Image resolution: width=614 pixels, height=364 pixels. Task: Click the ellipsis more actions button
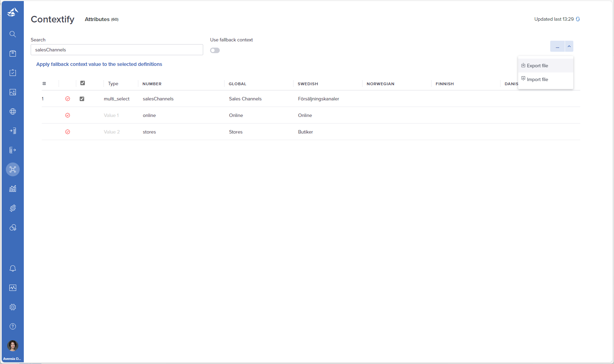(x=557, y=46)
